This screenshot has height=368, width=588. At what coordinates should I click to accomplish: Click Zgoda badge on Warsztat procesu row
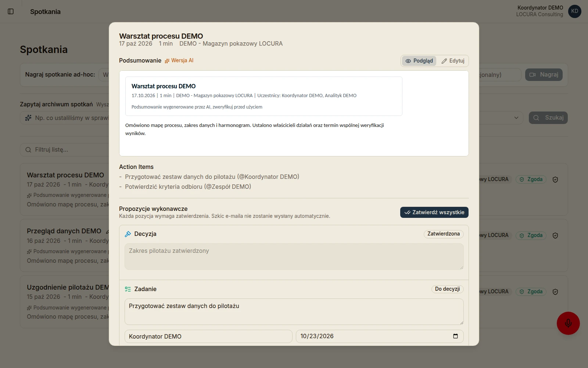tap(531, 179)
